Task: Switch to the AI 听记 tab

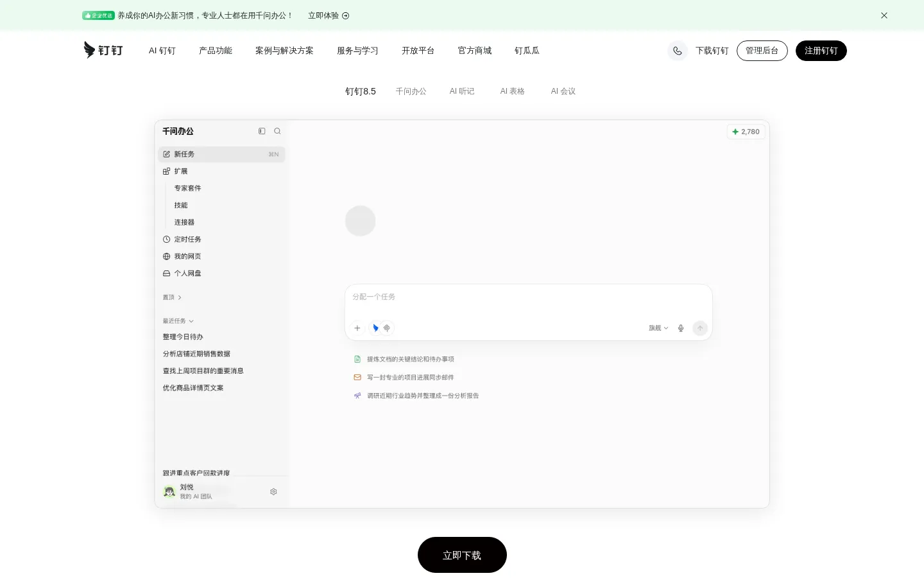Action: point(462,91)
